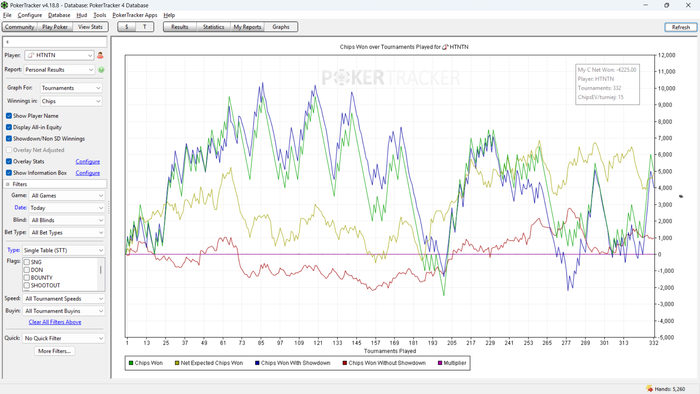This screenshot has width=700, height=394.
Task: Click the Refresh button
Action: tap(681, 27)
